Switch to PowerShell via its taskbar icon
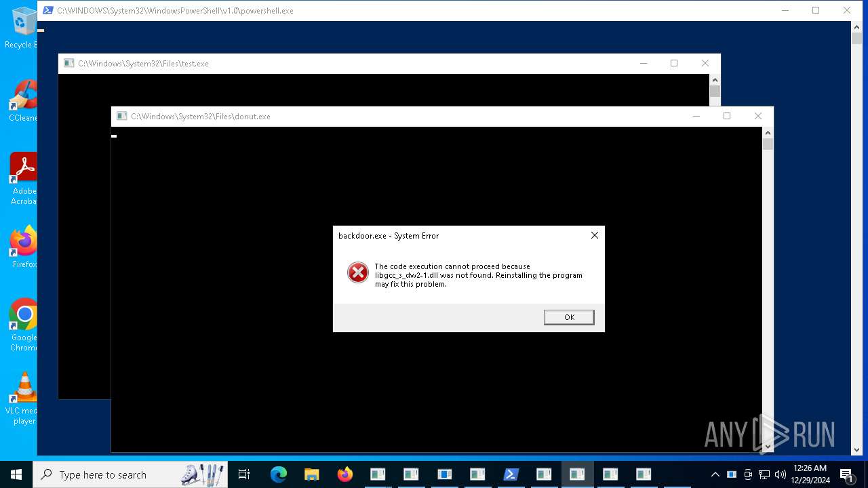Viewport: 868px width, 488px height. coord(511,474)
